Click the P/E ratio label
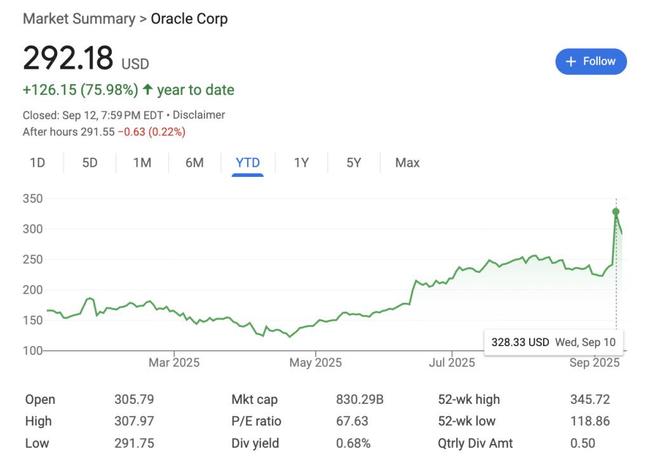The width and height of the screenshot is (660, 458). pos(255,421)
